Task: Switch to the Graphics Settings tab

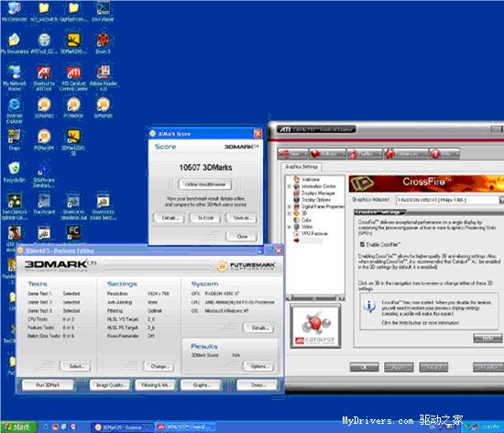Action: coord(301,167)
